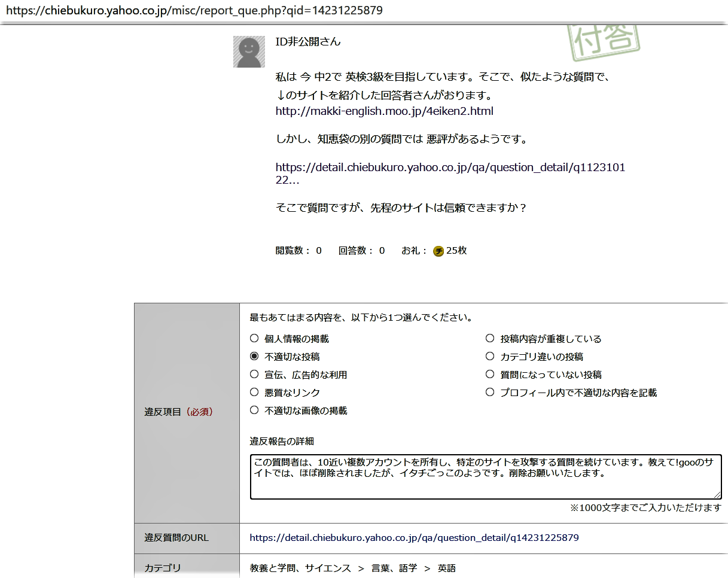Click the 教養と学問、サイエンス category breadcrumb

click(x=300, y=568)
